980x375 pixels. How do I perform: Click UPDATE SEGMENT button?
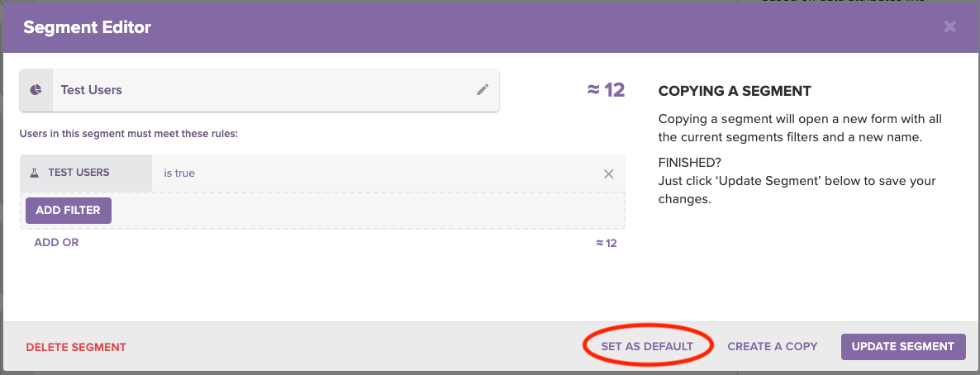tap(903, 346)
